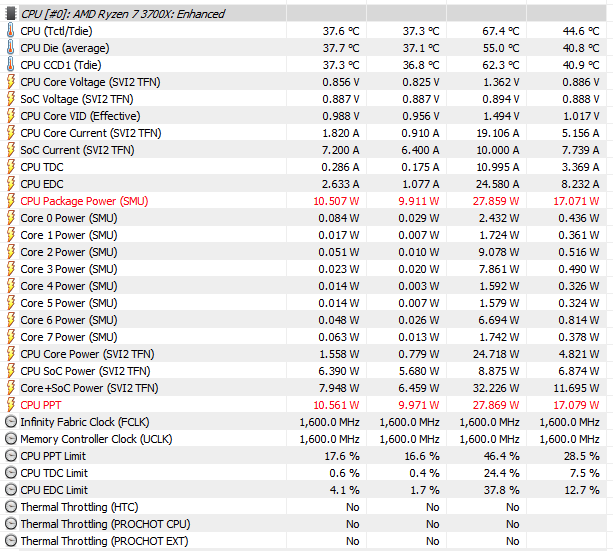Click thermometer icon beside CPU CCD1 (Tdie)
Viewport: 613px width, 551px height.
coord(11,65)
